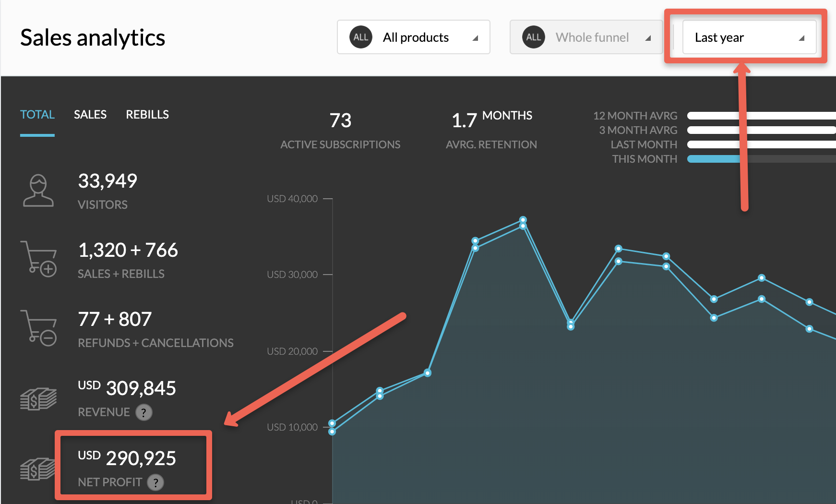This screenshot has width=836, height=504.
Task: Click the AVRG. RETENTION label
Action: click(491, 144)
